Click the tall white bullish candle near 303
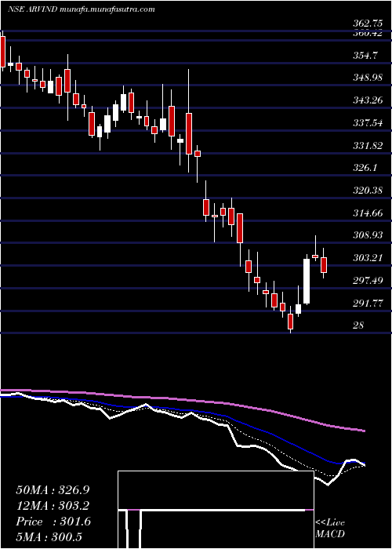 click(307, 281)
